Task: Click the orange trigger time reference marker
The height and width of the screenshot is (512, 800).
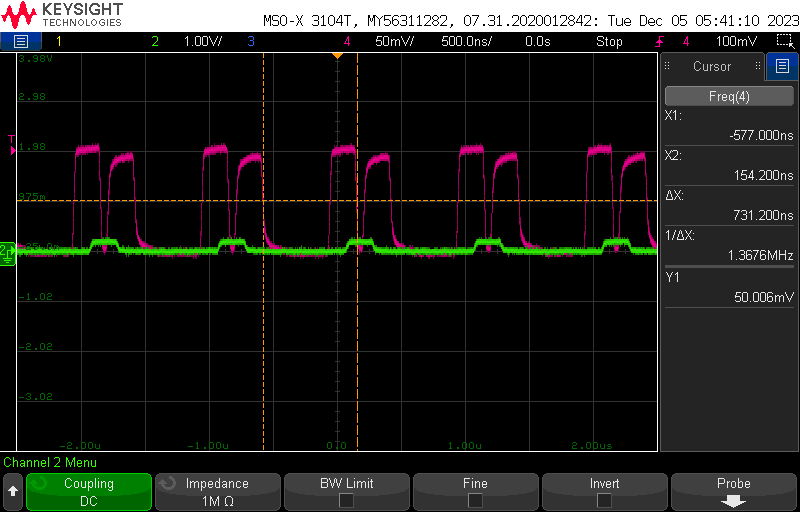Action: [x=337, y=55]
